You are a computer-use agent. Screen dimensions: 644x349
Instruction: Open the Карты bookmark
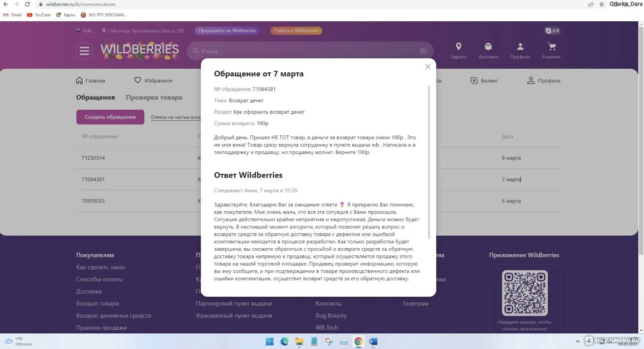[x=66, y=15]
